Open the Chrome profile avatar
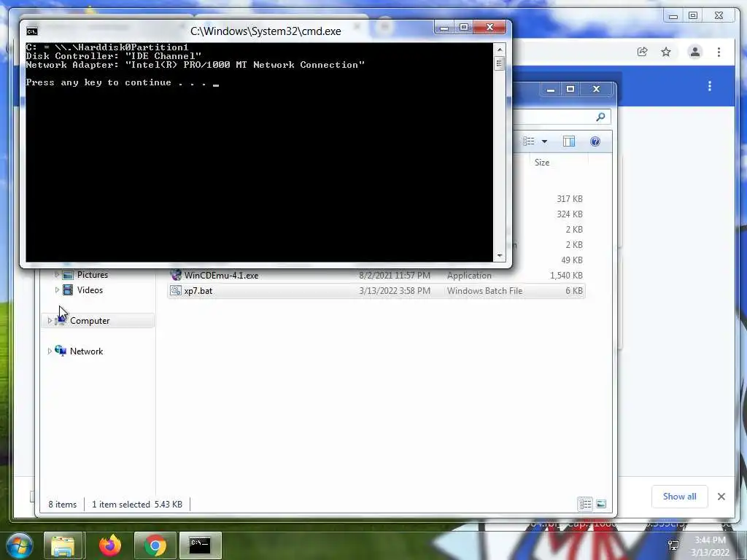Viewport: 747px width, 560px height. [x=695, y=52]
